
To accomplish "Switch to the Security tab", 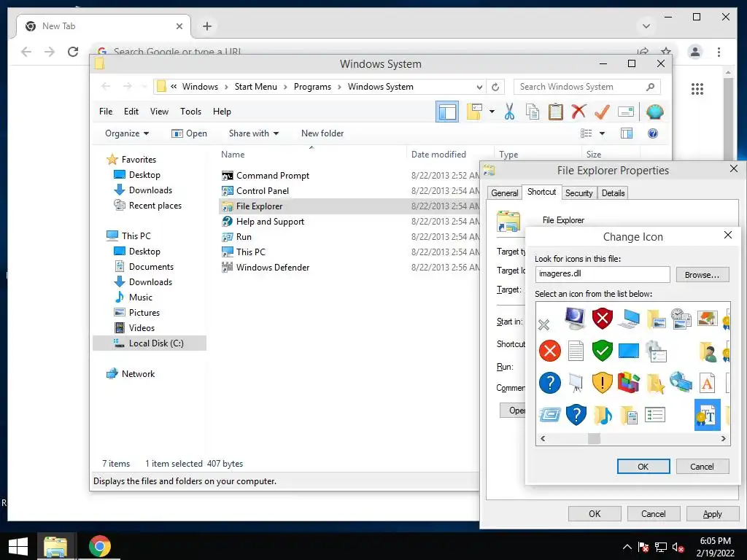I will (x=578, y=192).
